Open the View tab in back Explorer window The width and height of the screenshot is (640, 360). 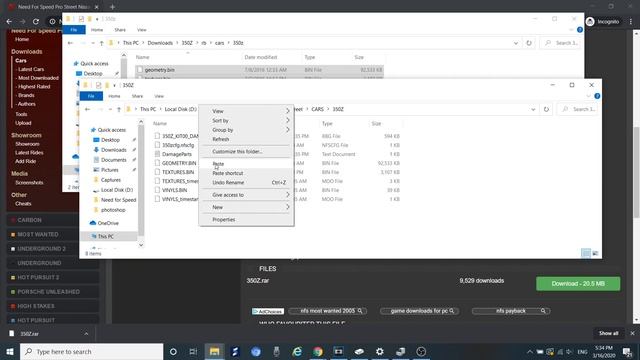click(142, 30)
